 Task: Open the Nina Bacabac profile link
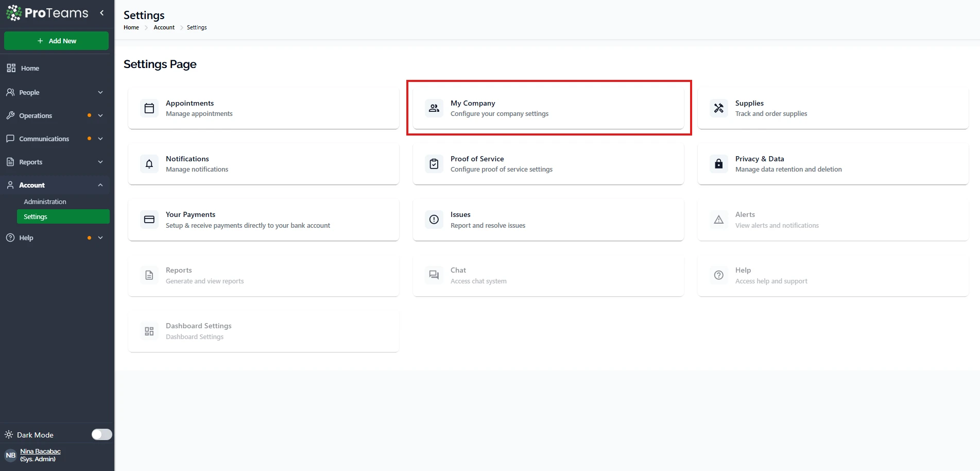pos(40,451)
